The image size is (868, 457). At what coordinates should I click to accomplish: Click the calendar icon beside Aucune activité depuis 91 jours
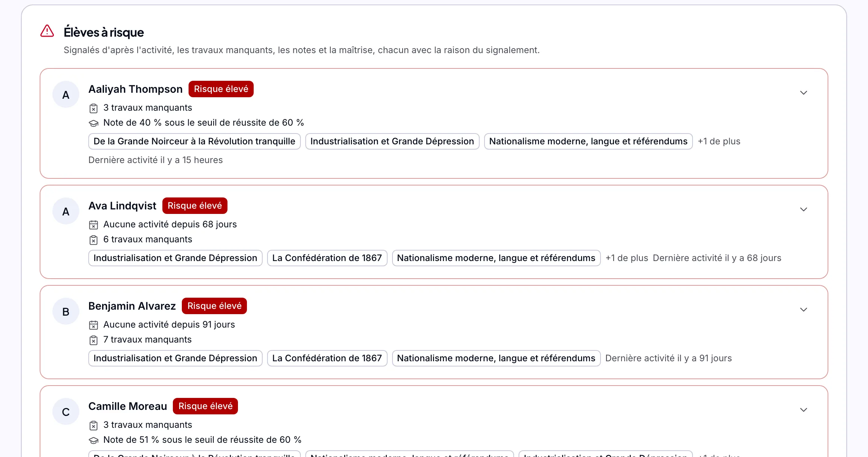point(94,325)
